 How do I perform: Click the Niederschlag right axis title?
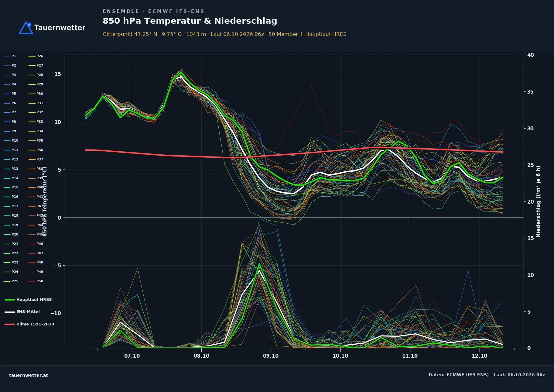(x=538, y=201)
